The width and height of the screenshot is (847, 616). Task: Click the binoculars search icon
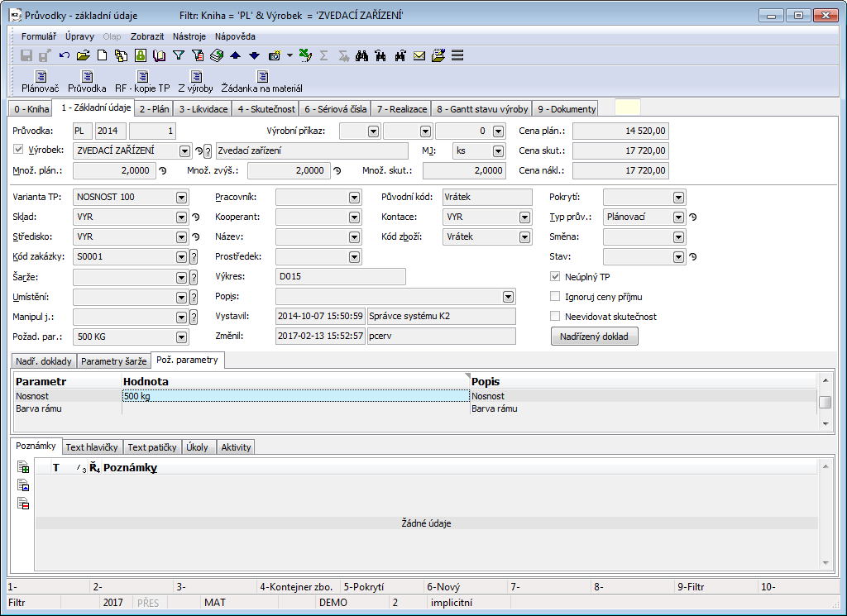pos(361,55)
